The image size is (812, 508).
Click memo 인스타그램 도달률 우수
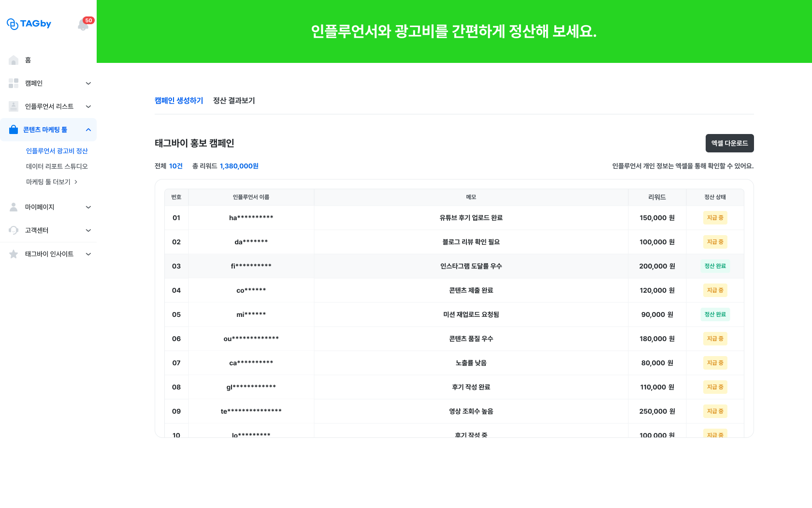click(x=471, y=266)
